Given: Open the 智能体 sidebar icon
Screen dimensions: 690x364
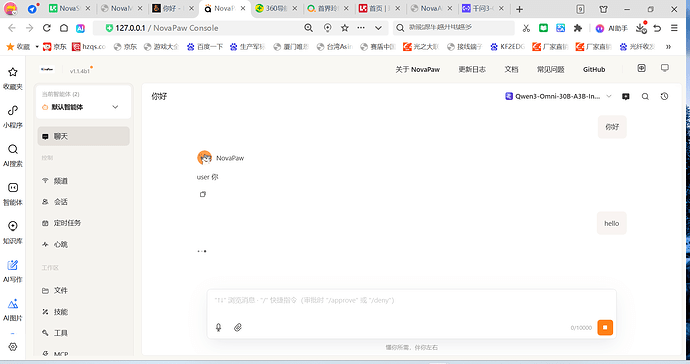Looking at the screenshot, I should [13, 188].
